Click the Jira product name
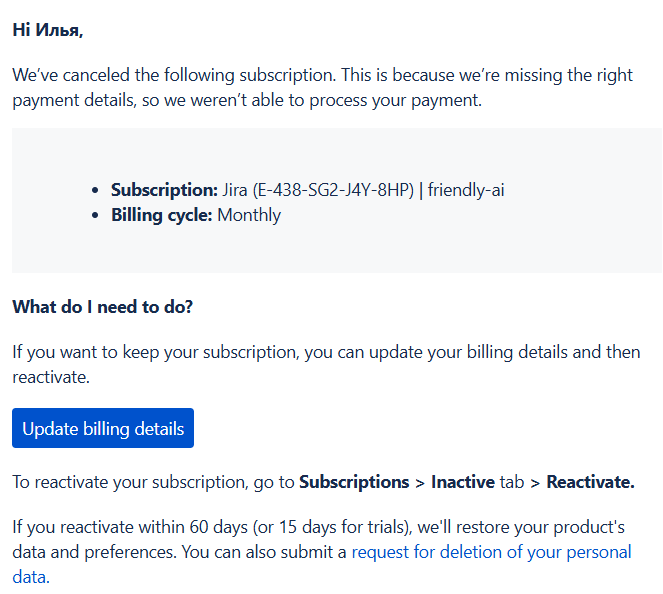This screenshot has height=594, width=663. 235,190
